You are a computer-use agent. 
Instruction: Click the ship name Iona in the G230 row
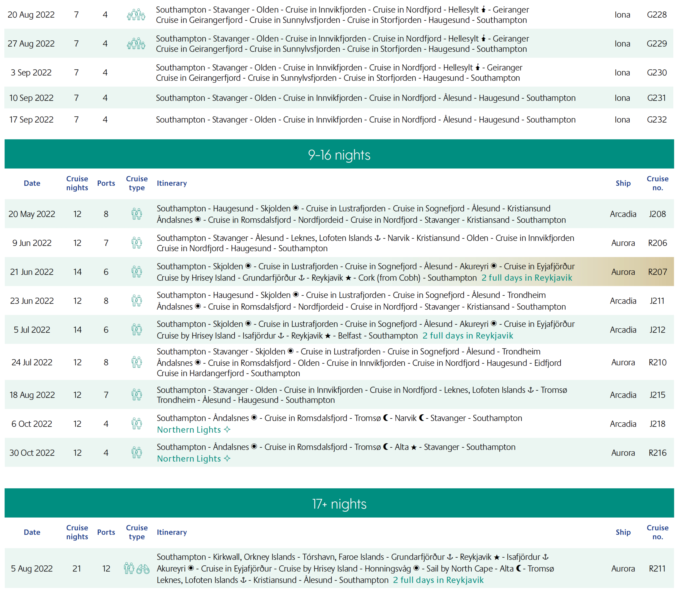pyautogui.click(x=622, y=72)
